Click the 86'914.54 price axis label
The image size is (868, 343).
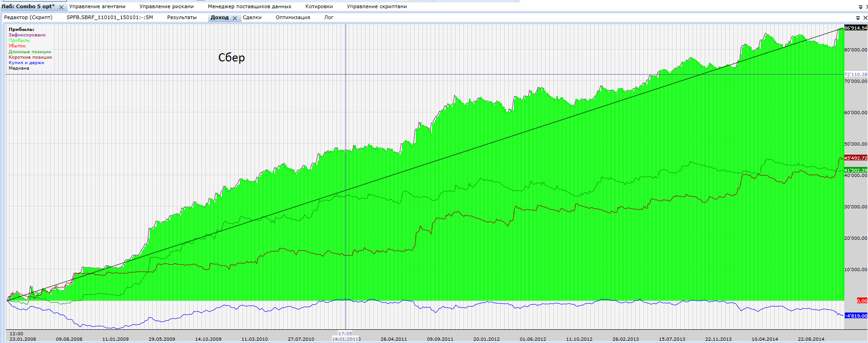[x=856, y=28]
